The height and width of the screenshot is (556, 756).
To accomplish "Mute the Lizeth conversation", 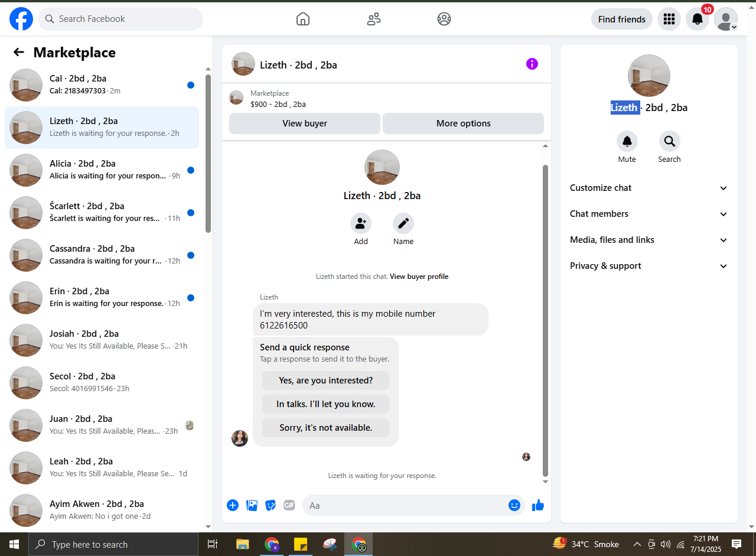I will coord(627,141).
